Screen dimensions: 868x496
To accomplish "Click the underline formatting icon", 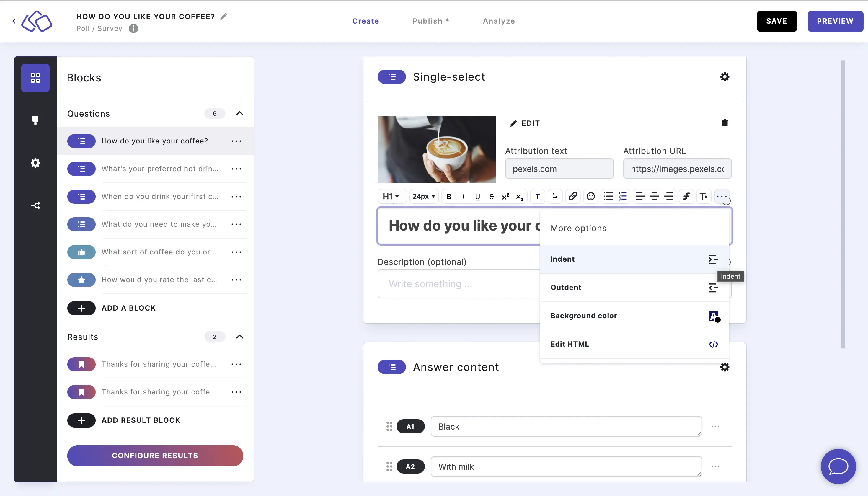I will point(477,196).
